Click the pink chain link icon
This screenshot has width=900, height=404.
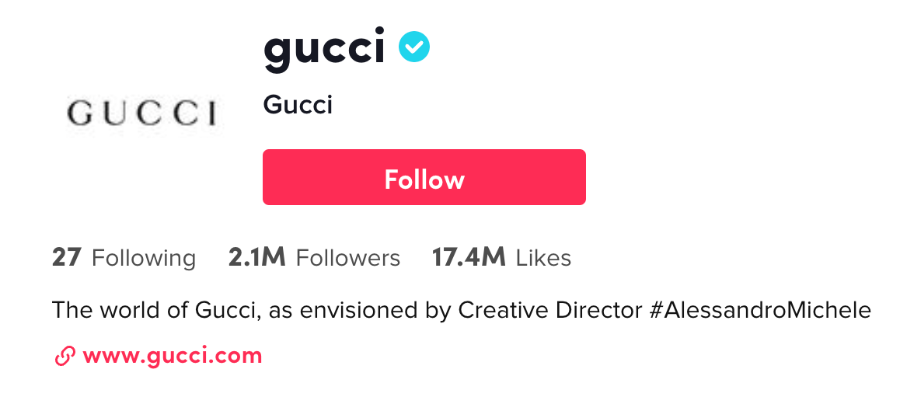pos(65,356)
